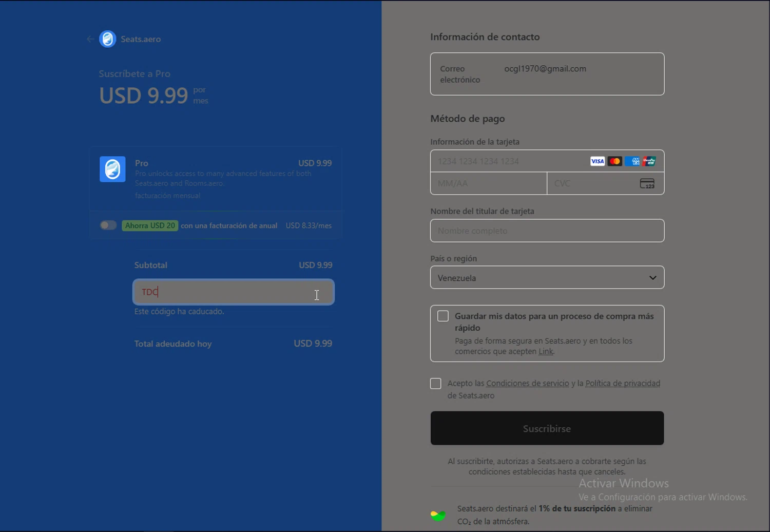Click the Correo electrónico contact box
770x532 pixels.
[547, 74]
